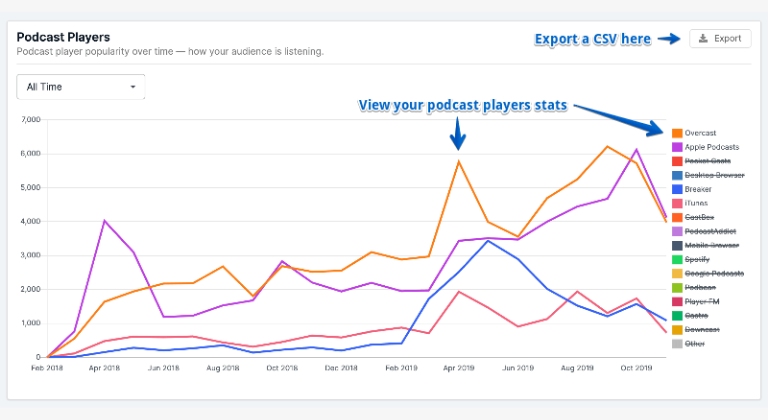Click the Export download icon
Image resolution: width=768 pixels, height=420 pixels.
[x=704, y=39]
